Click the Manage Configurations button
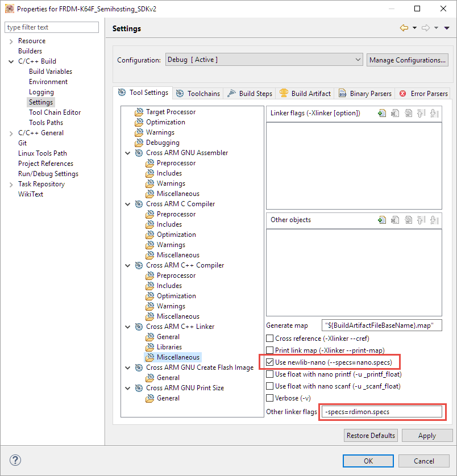Screen dimensions: 457x476 coord(407,59)
